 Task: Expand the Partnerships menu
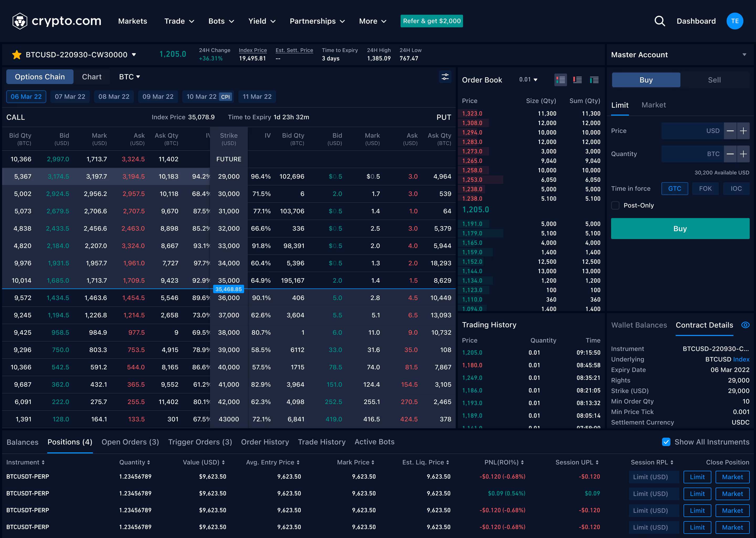tap(317, 21)
